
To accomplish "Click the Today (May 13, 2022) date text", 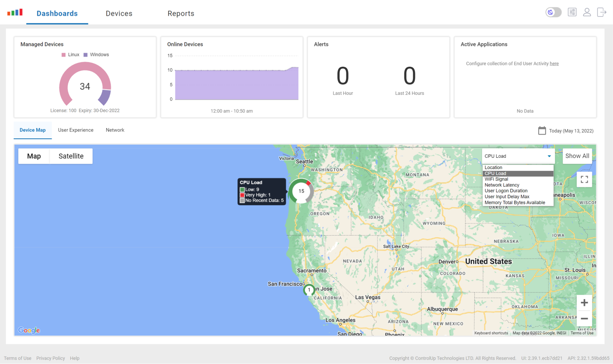I will 571,131.
